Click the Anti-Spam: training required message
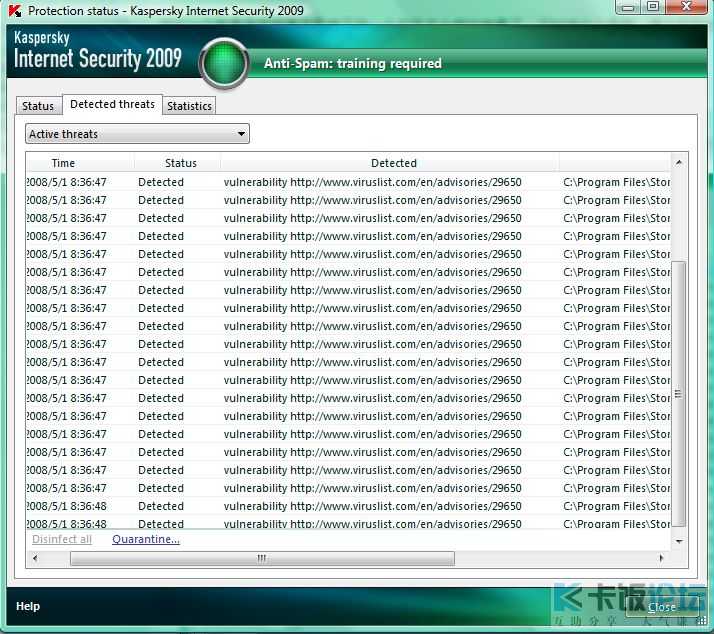Image resolution: width=714 pixels, height=634 pixels. coord(353,63)
